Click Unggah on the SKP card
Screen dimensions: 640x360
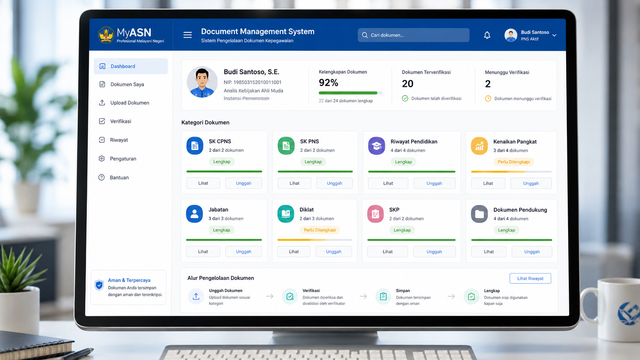point(434,251)
